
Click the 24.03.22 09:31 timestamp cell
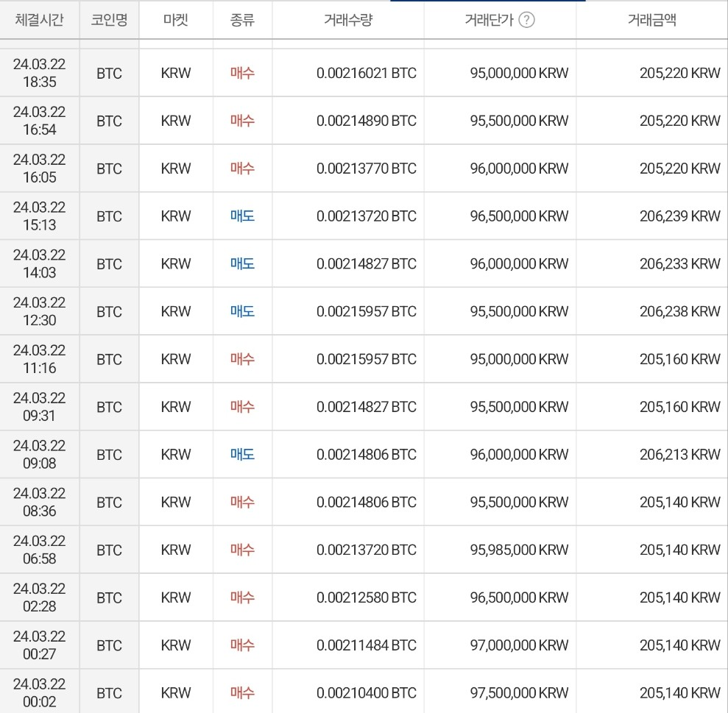40,407
